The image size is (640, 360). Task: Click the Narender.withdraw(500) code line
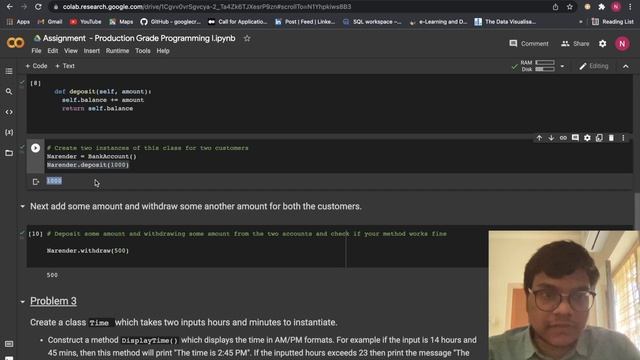pos(88,251)
